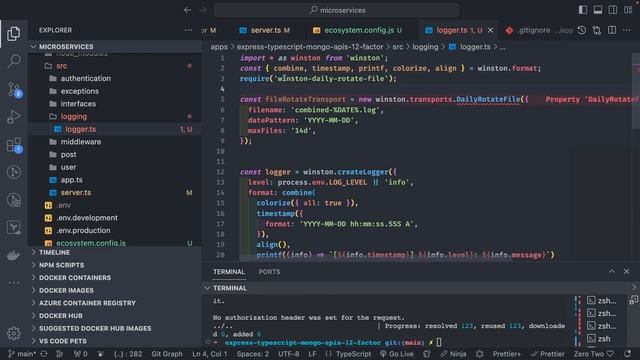Maximize the panel with the chevron up
The width and height of the screenshot is (640, 360).
[611, 271]
